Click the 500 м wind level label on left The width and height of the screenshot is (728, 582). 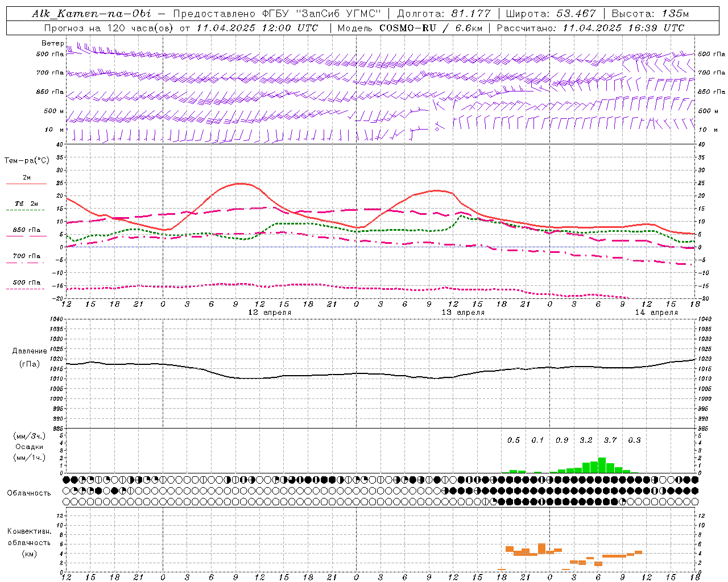[54, 111]
